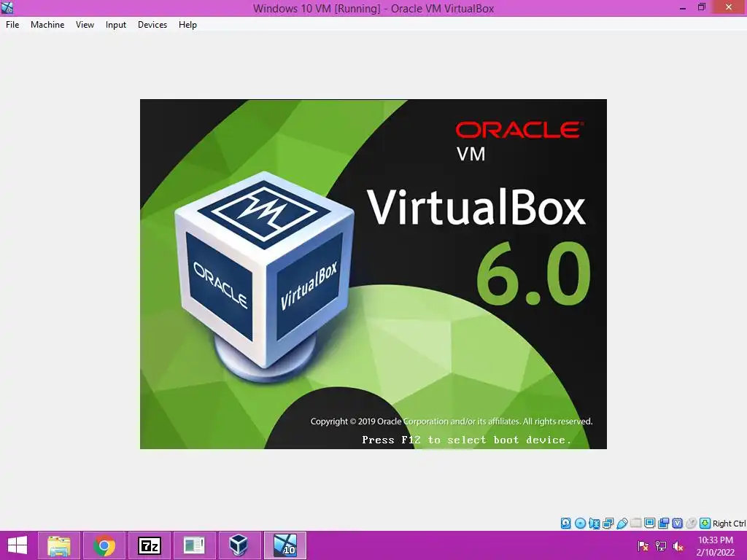Screen dimensions: 747x560
Task: Click the VM screen boot splash
Action: [373, 274]
